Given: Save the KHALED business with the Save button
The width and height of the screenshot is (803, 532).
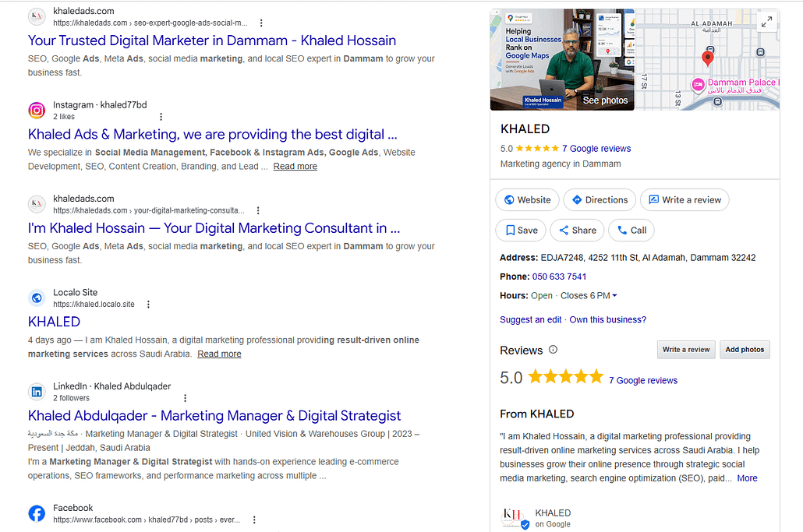Looking at the screenshot, I should [x=521, y=231].
